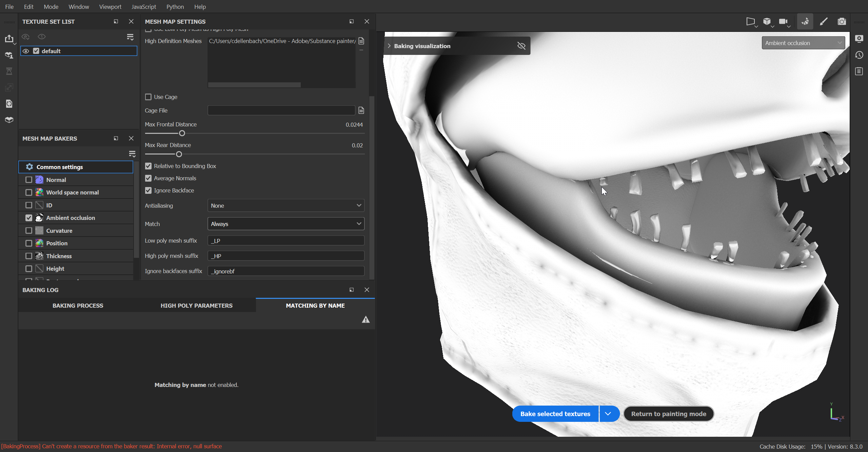Screen dimensions: 868x452
Task: Hide the default texture set with the eye toggle
Action: point(26,51)
